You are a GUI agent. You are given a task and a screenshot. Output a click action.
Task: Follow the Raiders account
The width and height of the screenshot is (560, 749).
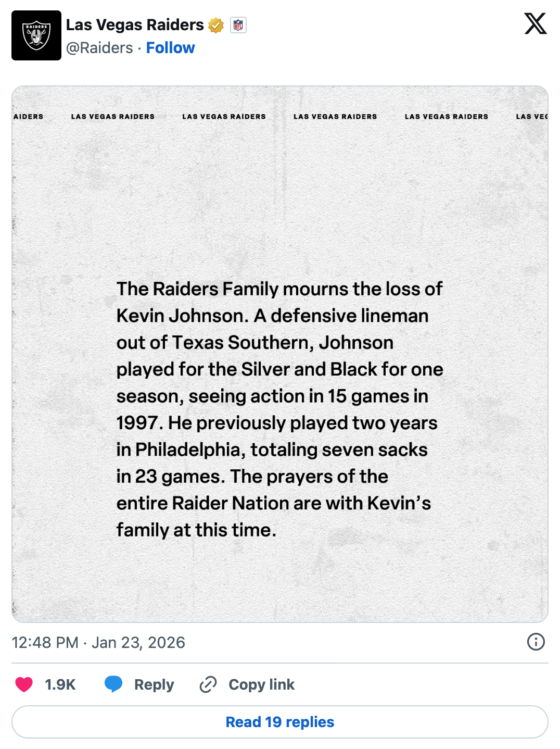click(170, 48)
